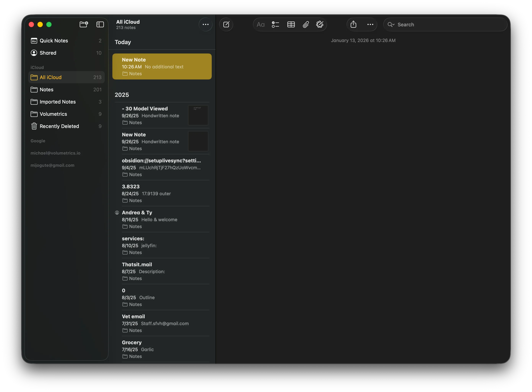Hide the sidebar
Image resolution: width=532 pixels, height=392 pixels.
click(100, 24)
